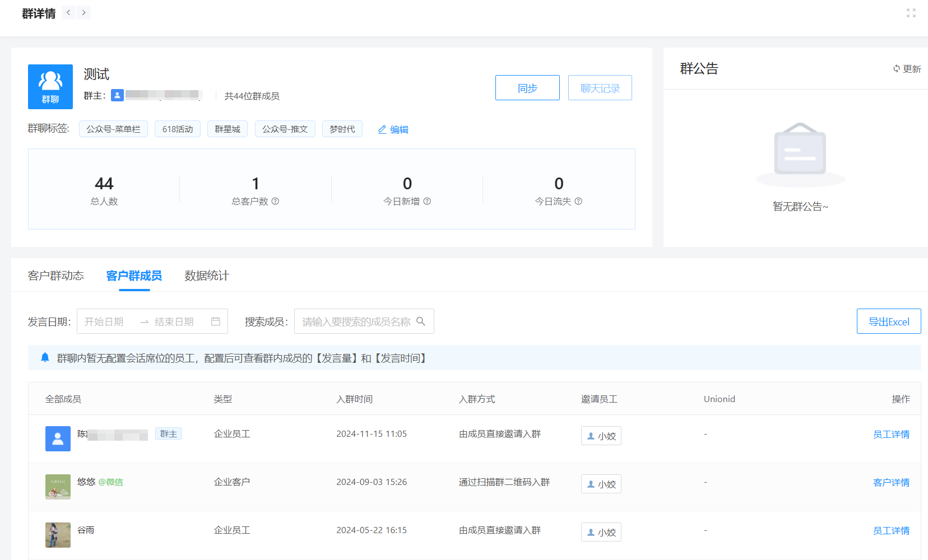Click the refresh icon next to 更新
928x560 pixels.
897,69
